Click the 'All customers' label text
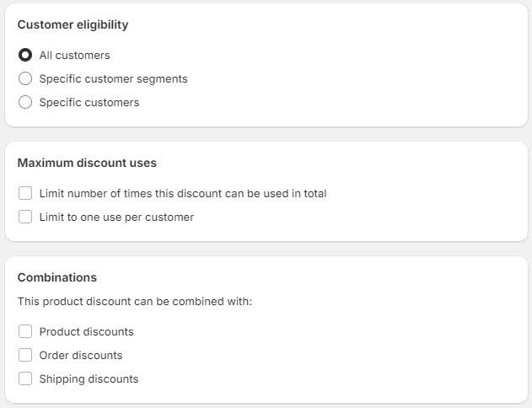 point(74,56)
